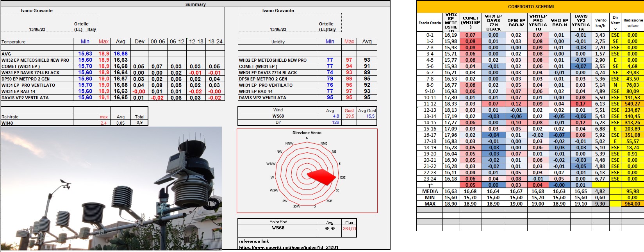Click the WH40 rain sensor cell

pyautogui.click(x=37, y=123)
